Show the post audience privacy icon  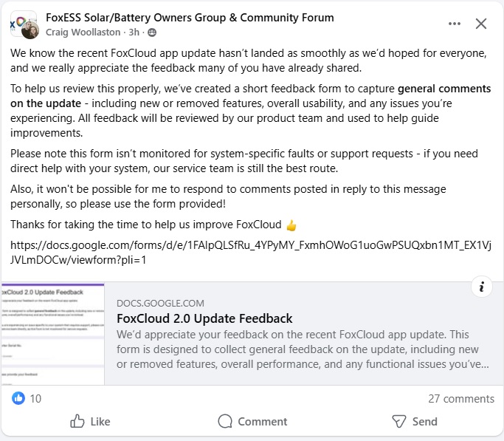coord(152,33)
